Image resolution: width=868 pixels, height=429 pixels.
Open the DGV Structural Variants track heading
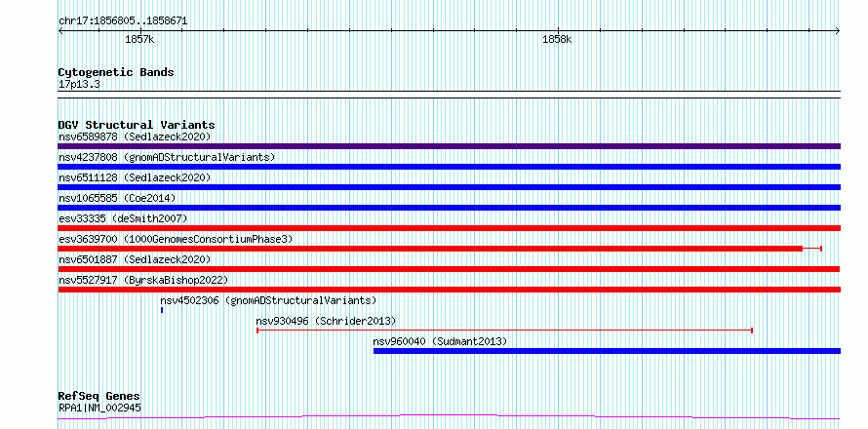point(137,125)
